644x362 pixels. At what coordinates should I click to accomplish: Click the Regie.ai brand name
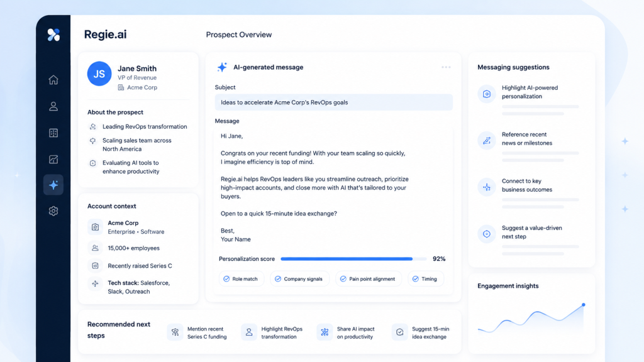coord(105,35)
